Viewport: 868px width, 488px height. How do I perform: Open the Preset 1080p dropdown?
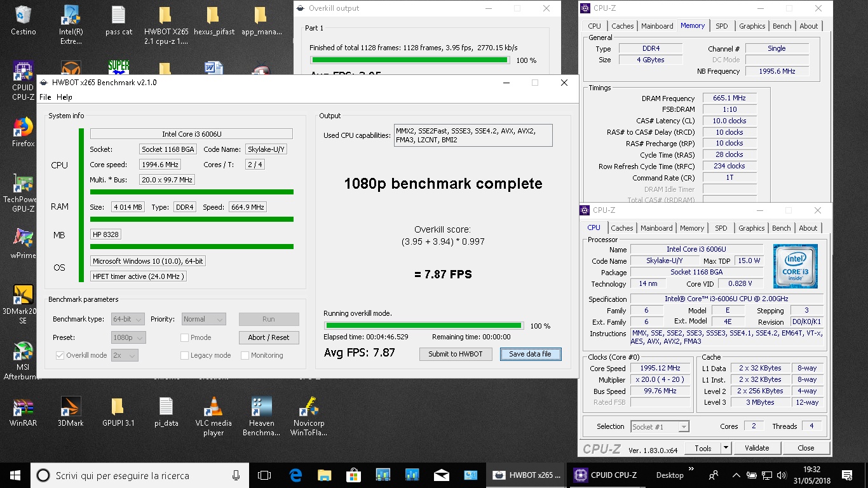[128, 337]
